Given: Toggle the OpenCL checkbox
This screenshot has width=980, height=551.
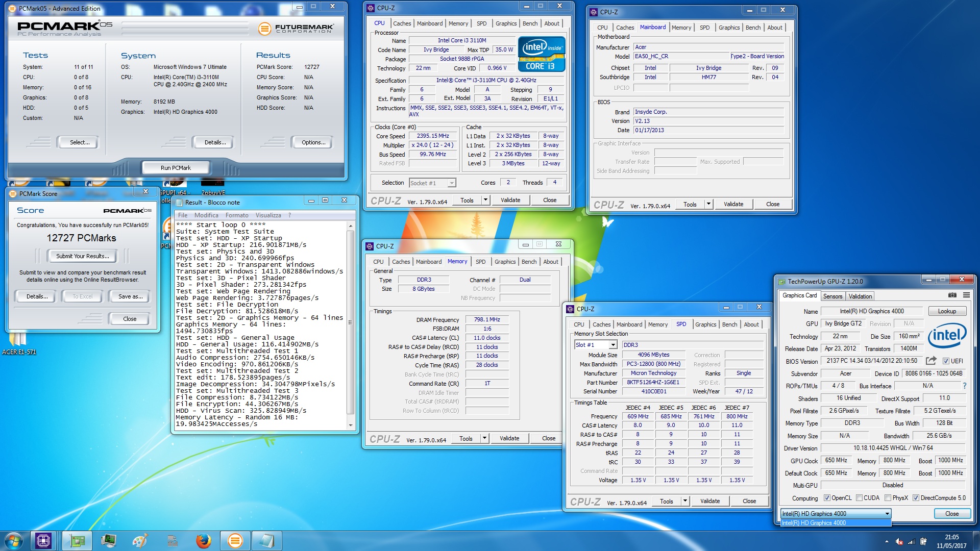Looking at the screenshot, I should pos(827,498).
